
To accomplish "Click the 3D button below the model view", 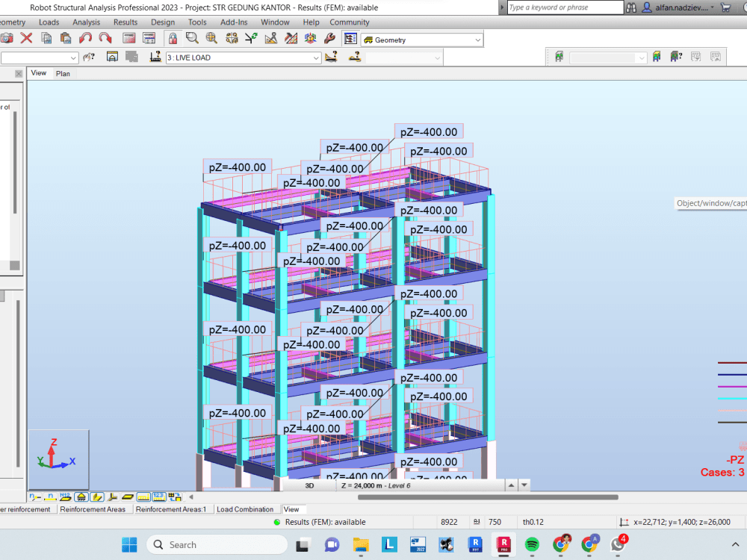I will [x=309, y=485].
